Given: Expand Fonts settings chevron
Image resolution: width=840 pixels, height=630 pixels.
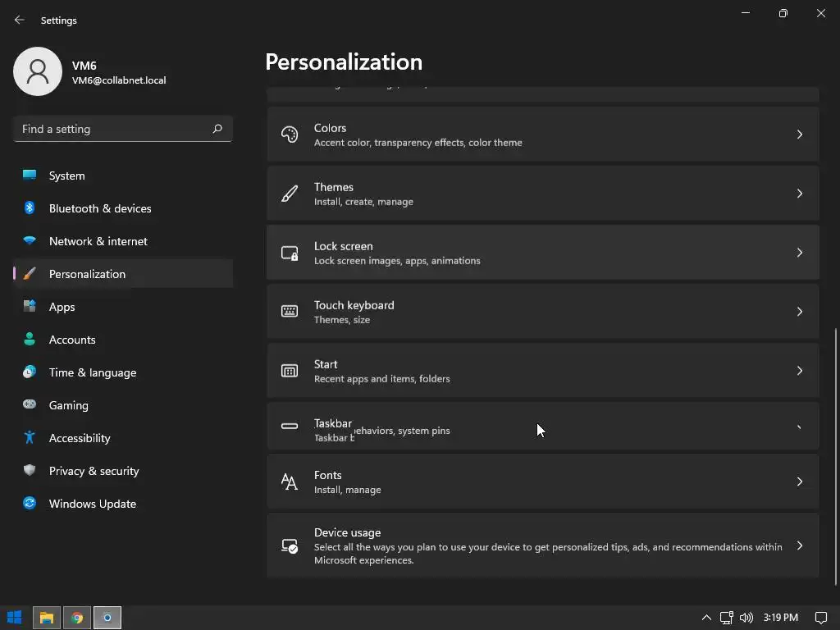Looking at the screenshot, I should (x=800, y=482).
